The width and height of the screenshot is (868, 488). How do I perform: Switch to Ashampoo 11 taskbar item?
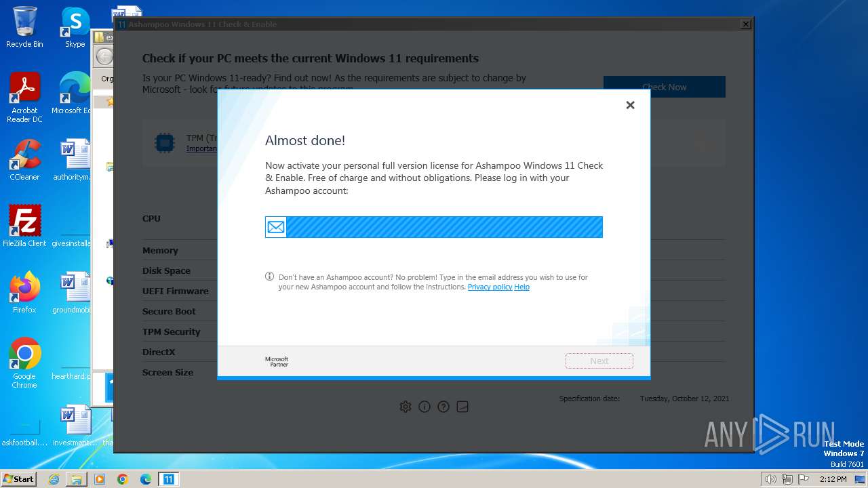click(169, 479)
